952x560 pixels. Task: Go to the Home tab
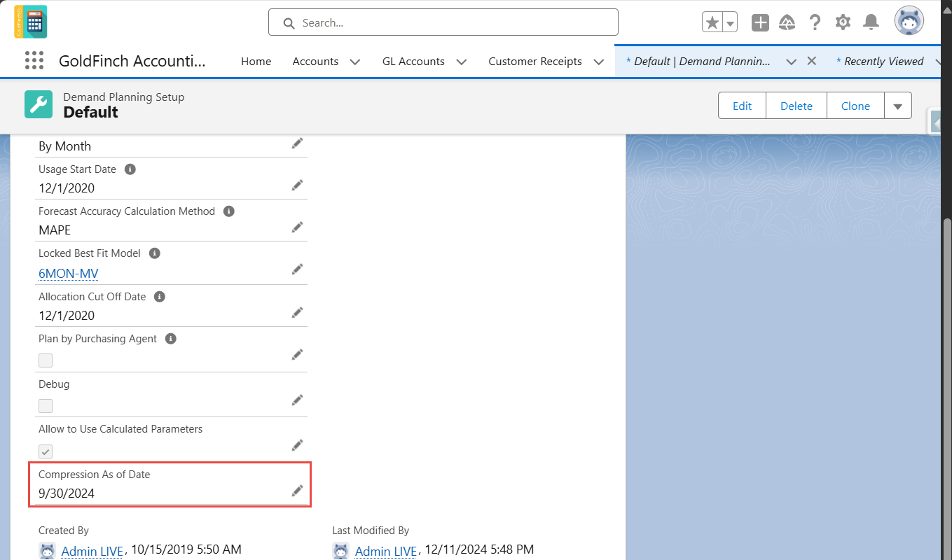(x=256, y=62)
